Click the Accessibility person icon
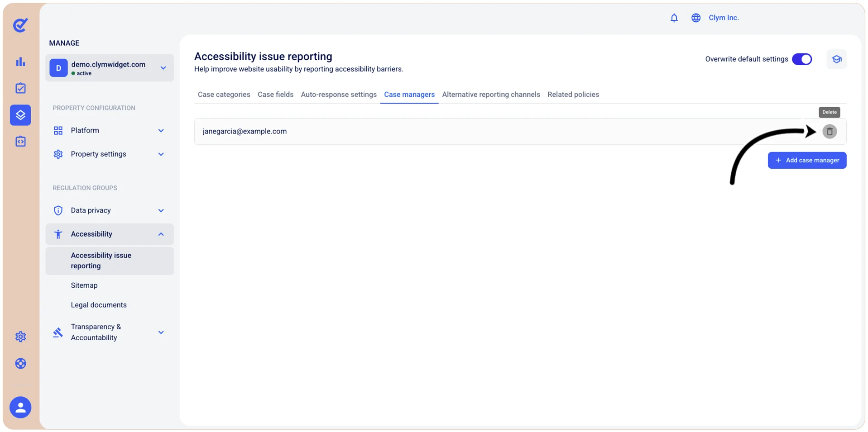 (x=58, y=234)
